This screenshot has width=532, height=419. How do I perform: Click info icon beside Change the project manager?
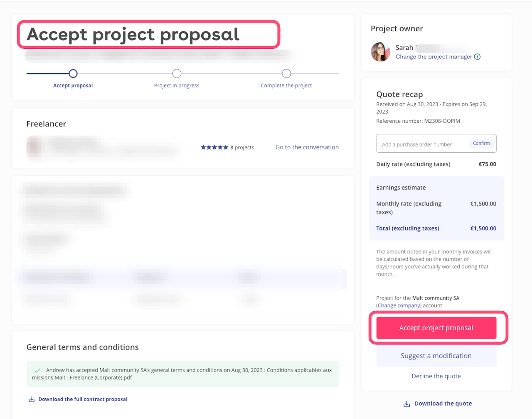point(477,57)
